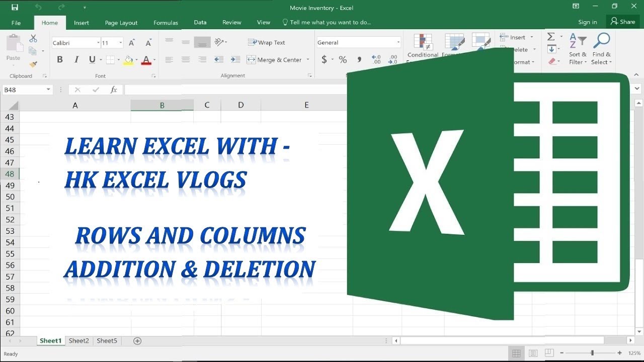Decrease indent in Alignment group
Screen dimensions: 644x362
tap(219, 59)
